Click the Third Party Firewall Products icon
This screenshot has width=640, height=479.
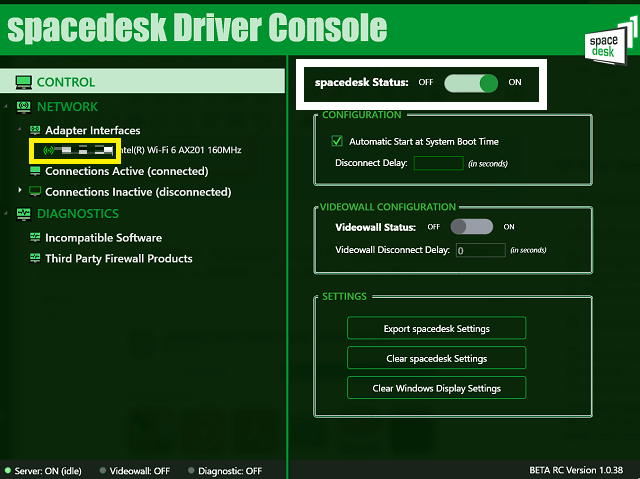pyautogui.click(x=35, y=258)
